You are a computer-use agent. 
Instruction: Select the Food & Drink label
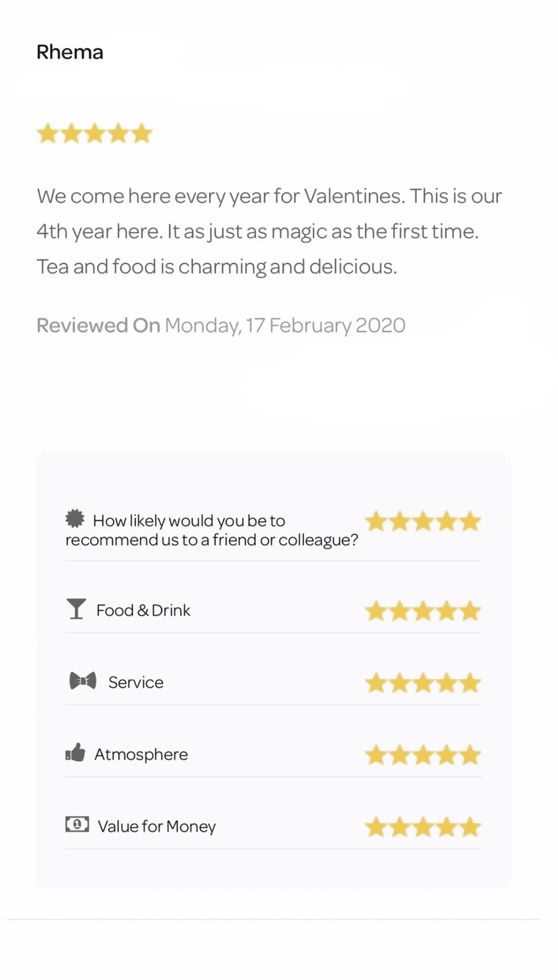coord(143,611)
